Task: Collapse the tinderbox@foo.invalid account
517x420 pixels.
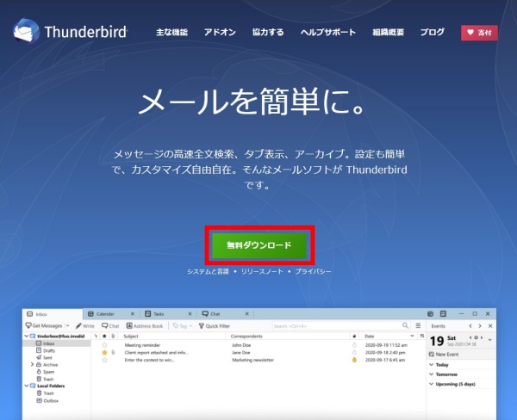Action: click(x=26, y=336)
